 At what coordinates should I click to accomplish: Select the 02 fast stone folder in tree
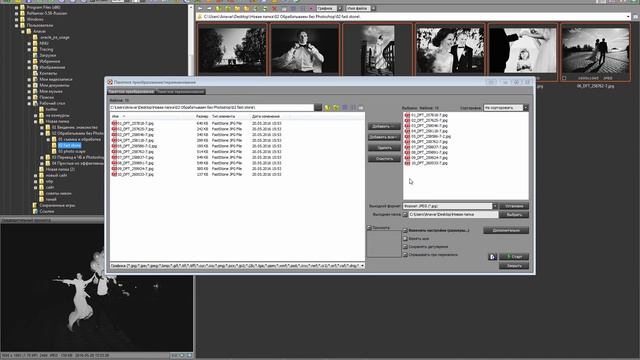click(69, 145)
